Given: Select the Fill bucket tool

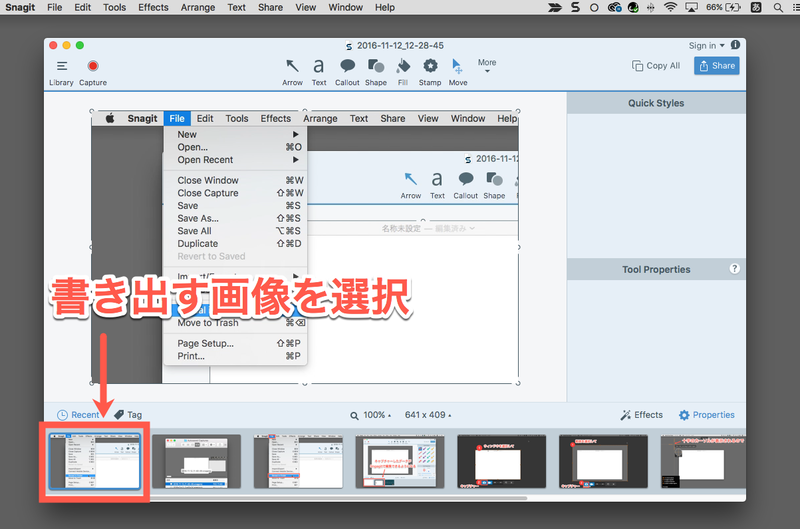Looking at the screenshot, I should (403, 72).
